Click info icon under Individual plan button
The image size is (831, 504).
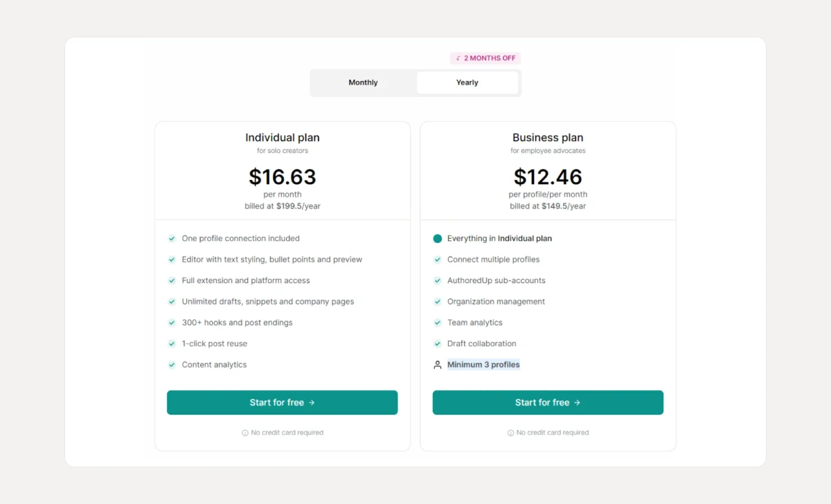[245, 433]
